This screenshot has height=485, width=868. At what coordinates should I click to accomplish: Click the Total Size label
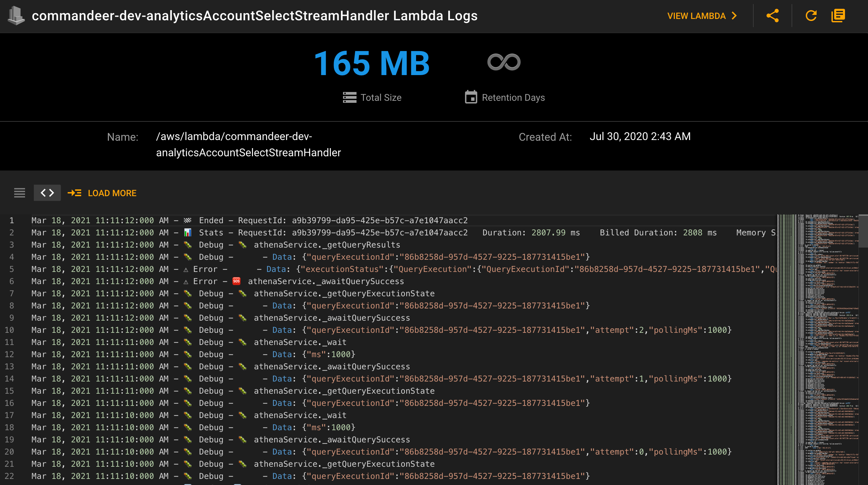click(x=381, y=98)
